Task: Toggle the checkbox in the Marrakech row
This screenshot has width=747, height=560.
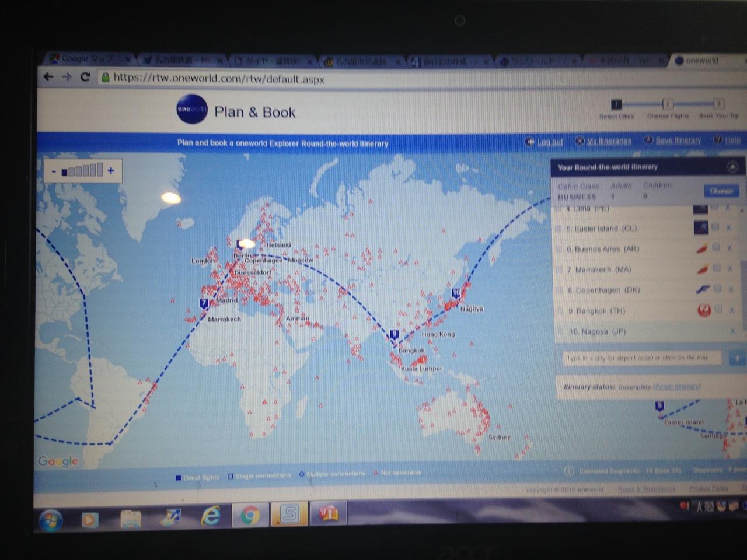Action: tap(717, 268)
